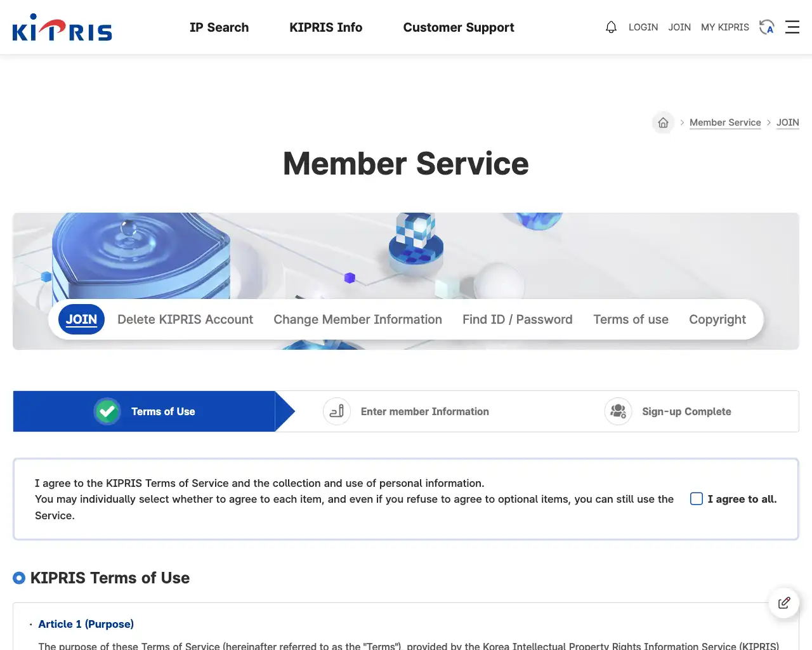The image size is (812, 650).
Task: Open the IP Search menu
Action: pyautogui.click(x=219, y=27)
